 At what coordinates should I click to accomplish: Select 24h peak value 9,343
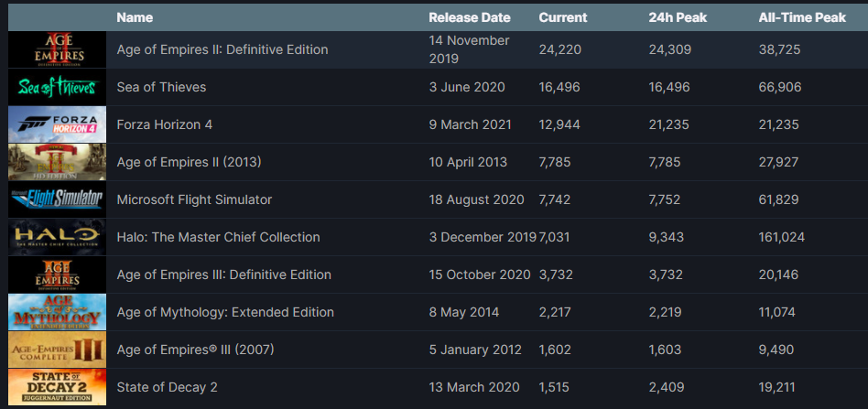(666, 237)
